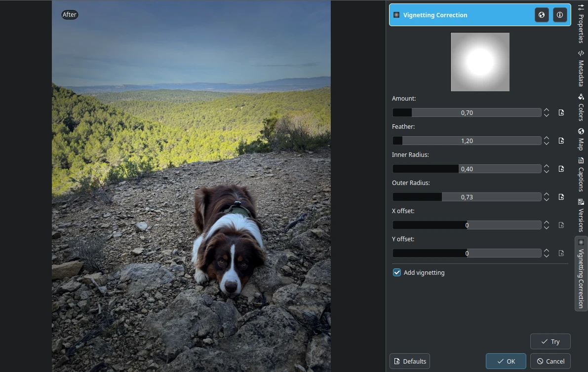
Task: Click the globe icon in the Vignetting Correction header
Action: (x=542, y=15)
